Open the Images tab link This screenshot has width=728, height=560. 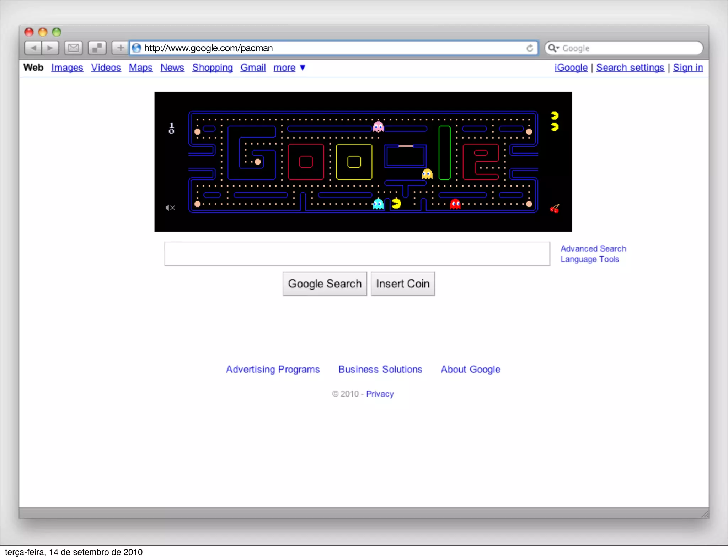pyautogui.click(x=67, y=68)
